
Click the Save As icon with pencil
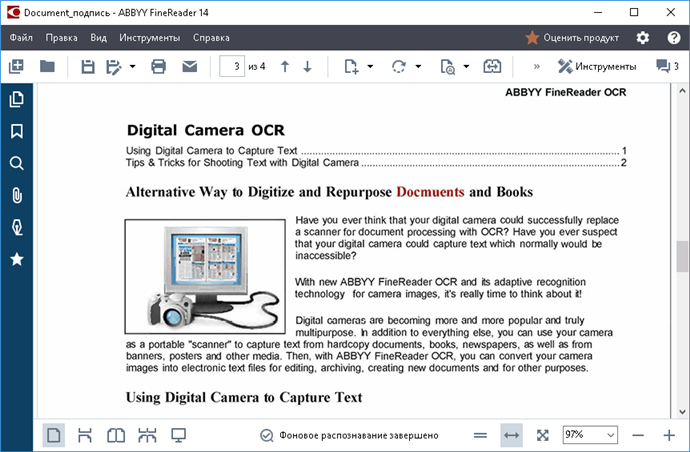pos(114,67)
